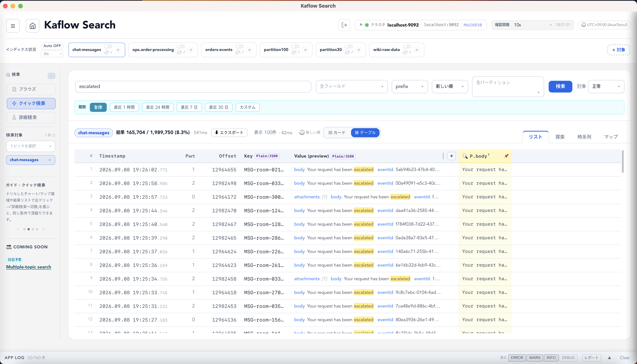Toggle orders-events auto index switch

239,46
